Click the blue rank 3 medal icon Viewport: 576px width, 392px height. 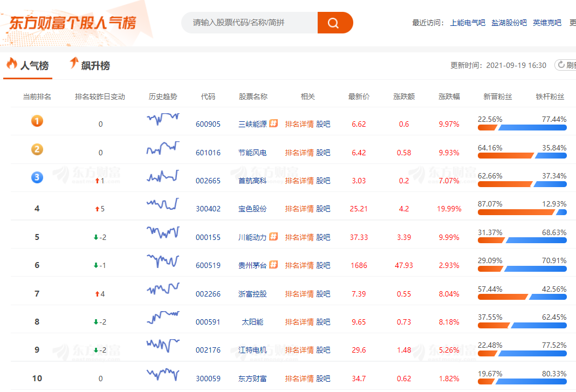pos(37,177)
